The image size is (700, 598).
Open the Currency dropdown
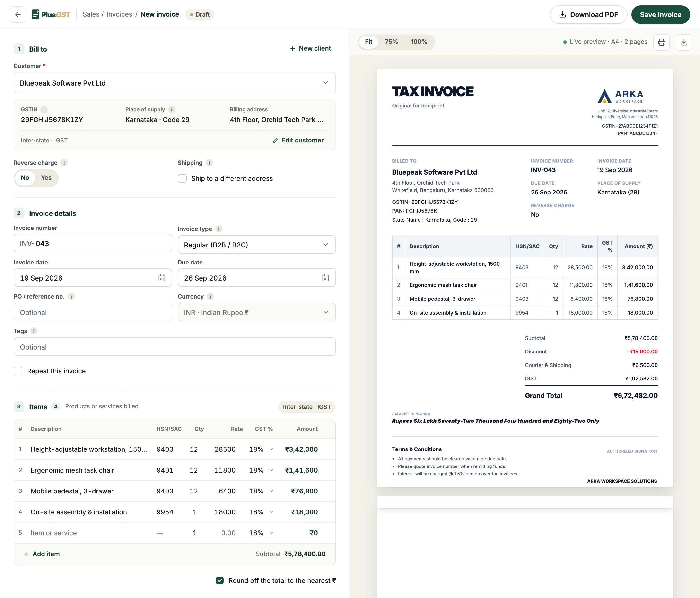257,312
